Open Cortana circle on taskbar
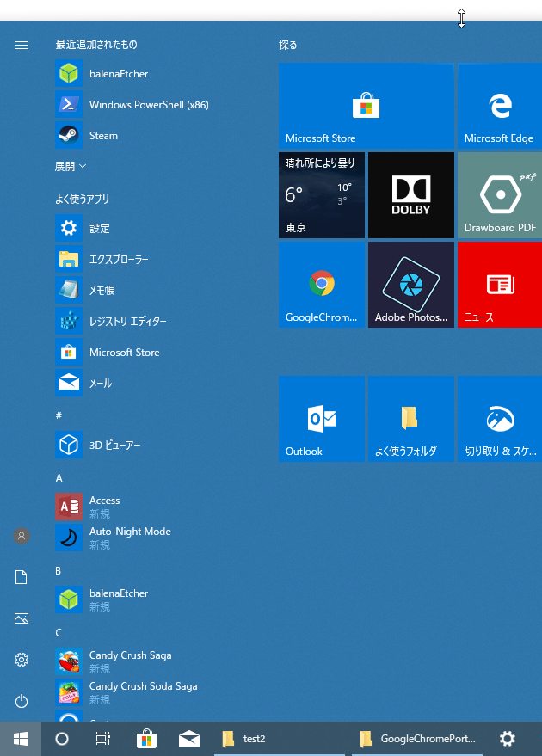 click(x=62, y=739)
